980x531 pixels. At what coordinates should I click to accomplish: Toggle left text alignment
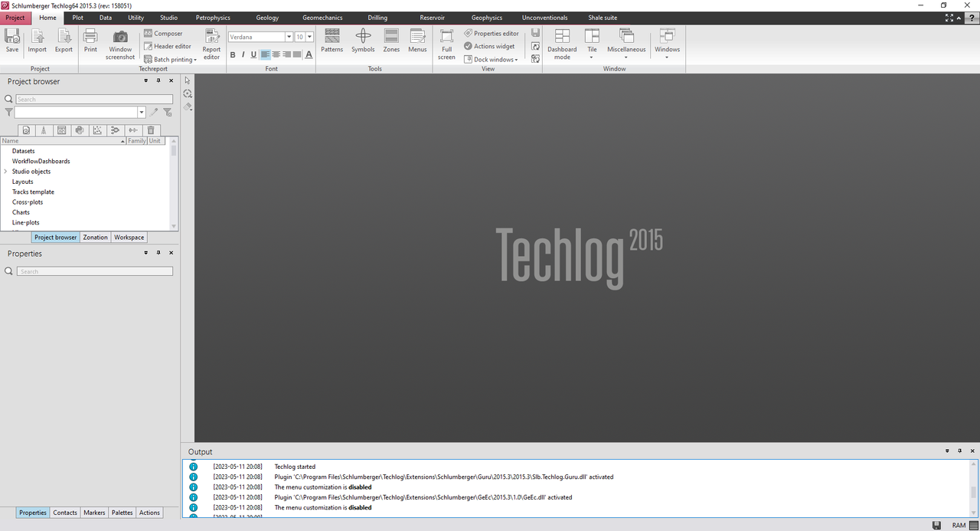265,54
